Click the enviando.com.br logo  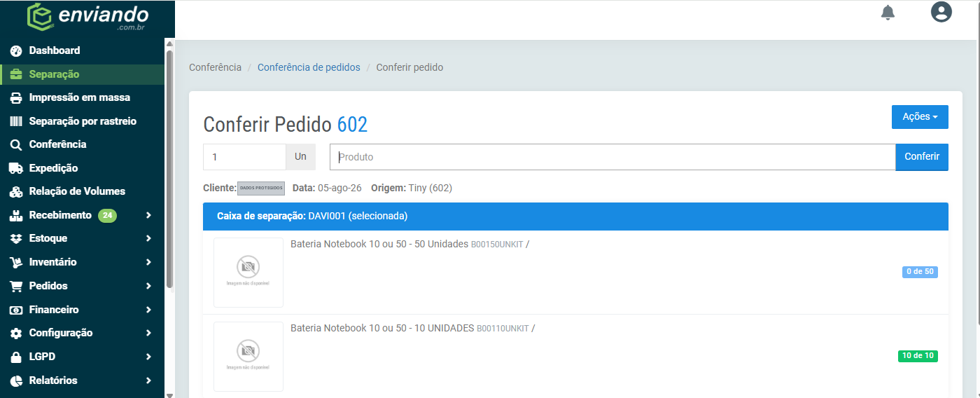coord(87,17)
